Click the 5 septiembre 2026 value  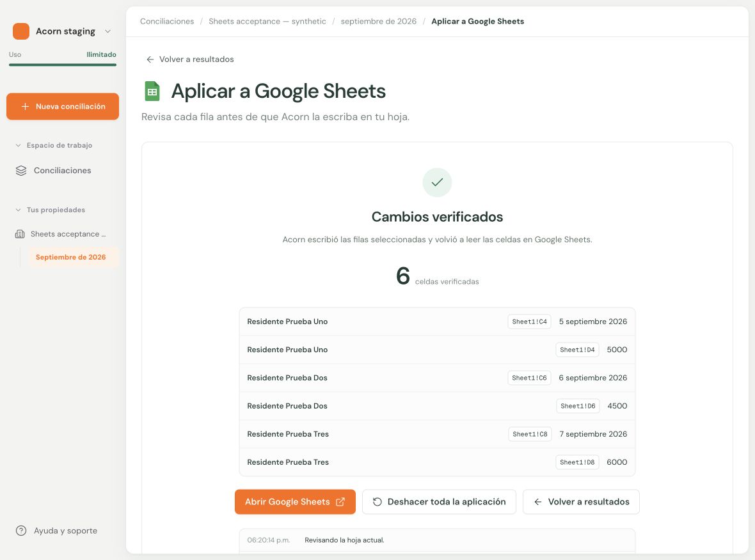(592, 322)
